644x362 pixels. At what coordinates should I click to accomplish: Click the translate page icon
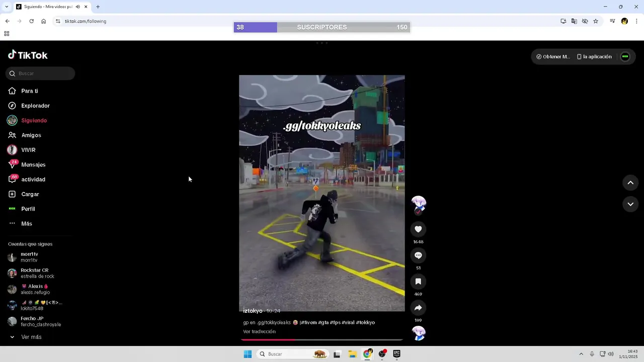click(574, 21)
